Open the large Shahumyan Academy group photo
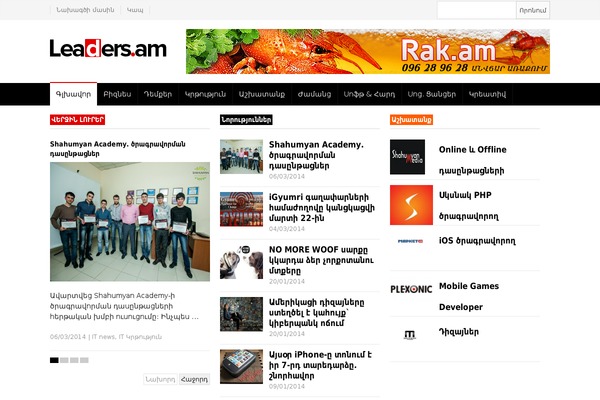This screenshot has height=400, width=600. 130,222
